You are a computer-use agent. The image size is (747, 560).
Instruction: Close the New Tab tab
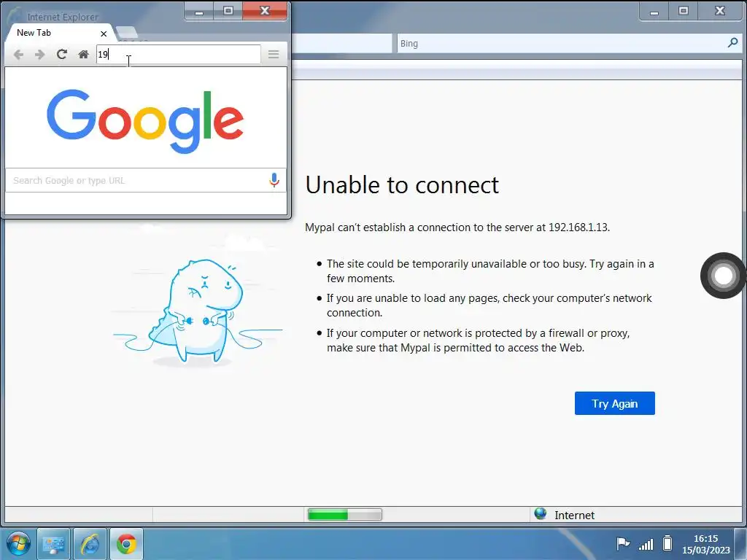click(x=104, y=34)
